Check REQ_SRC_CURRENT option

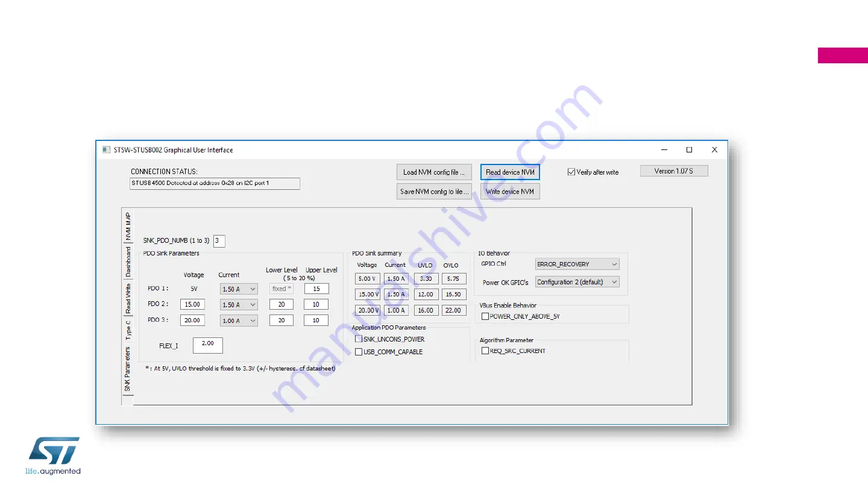pos(485,351)
